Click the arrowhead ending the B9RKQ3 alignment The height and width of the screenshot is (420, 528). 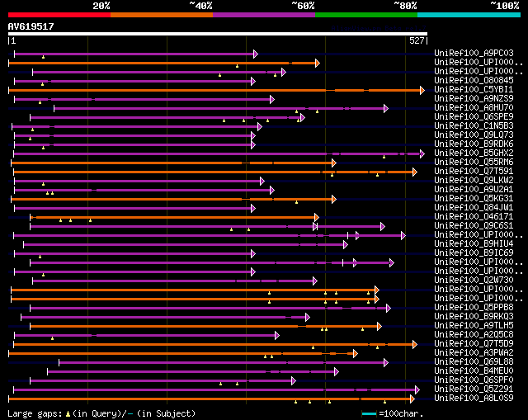click(x=308, y=318)
